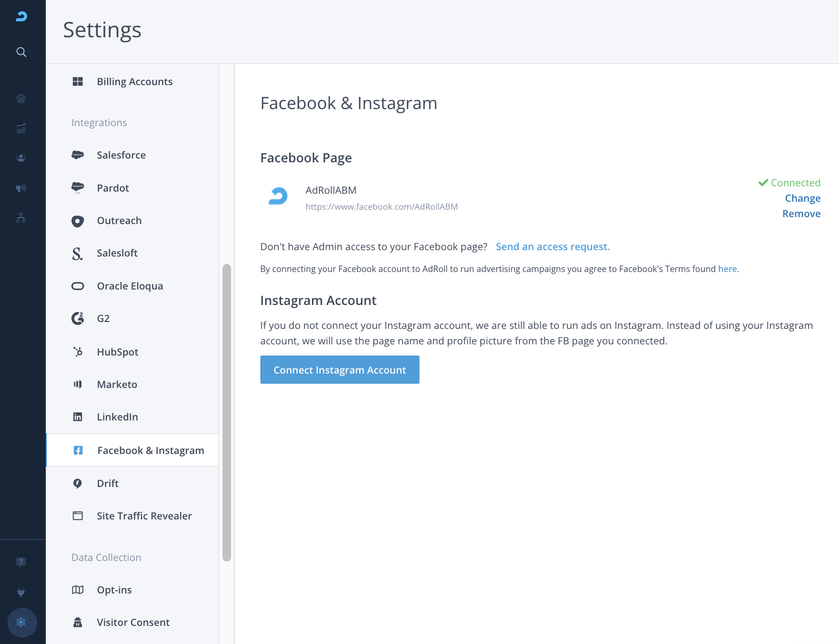Click the settings sidebar scrollbar
The image size is (839, 644).
click(x=227, y=412)
